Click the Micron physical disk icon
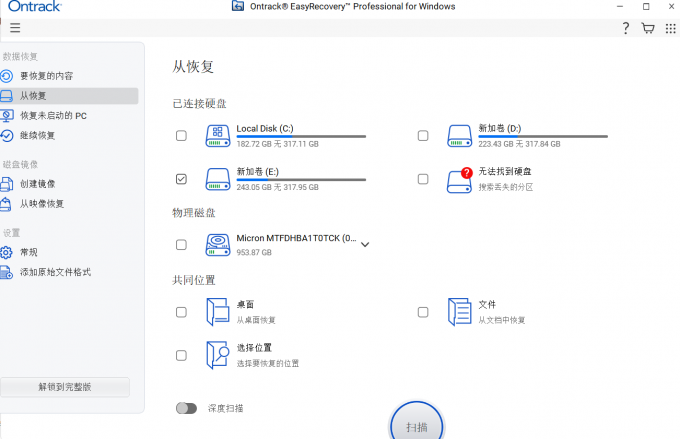The image size is (680, 439). (x=218, y=245)
